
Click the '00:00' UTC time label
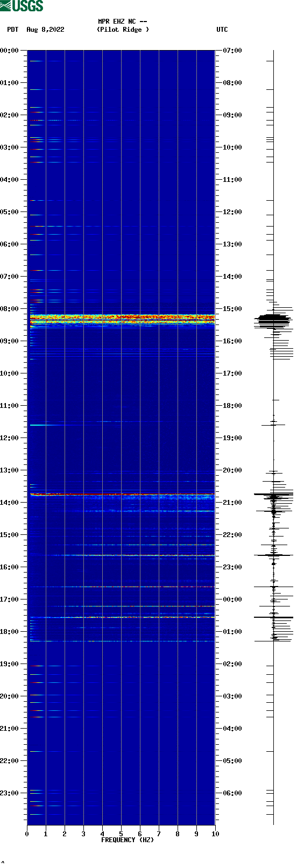(232, 599)
